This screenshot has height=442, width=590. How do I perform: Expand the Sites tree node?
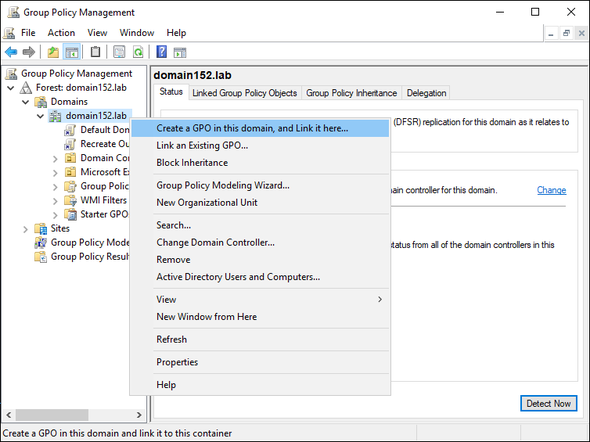25,229
